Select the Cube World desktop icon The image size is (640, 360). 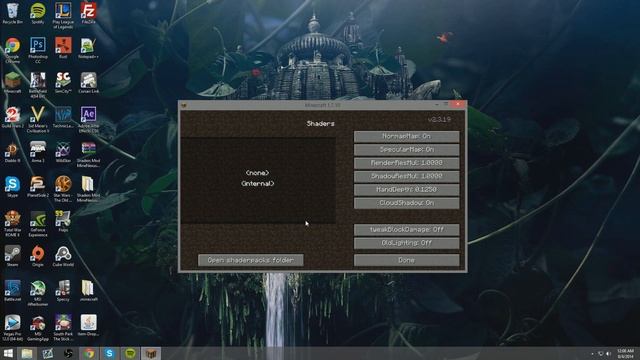click(63, 256)
